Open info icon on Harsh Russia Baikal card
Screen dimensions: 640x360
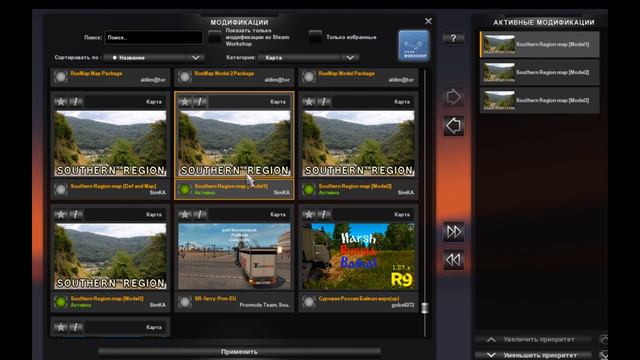(324, 214)
